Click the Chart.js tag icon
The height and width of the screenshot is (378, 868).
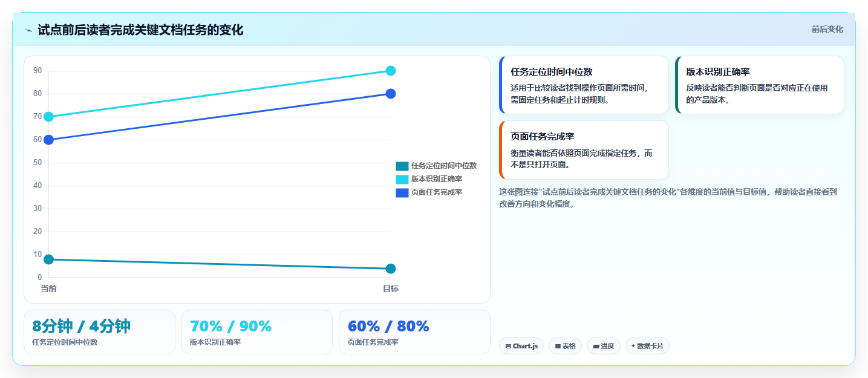tap(508, 346)
